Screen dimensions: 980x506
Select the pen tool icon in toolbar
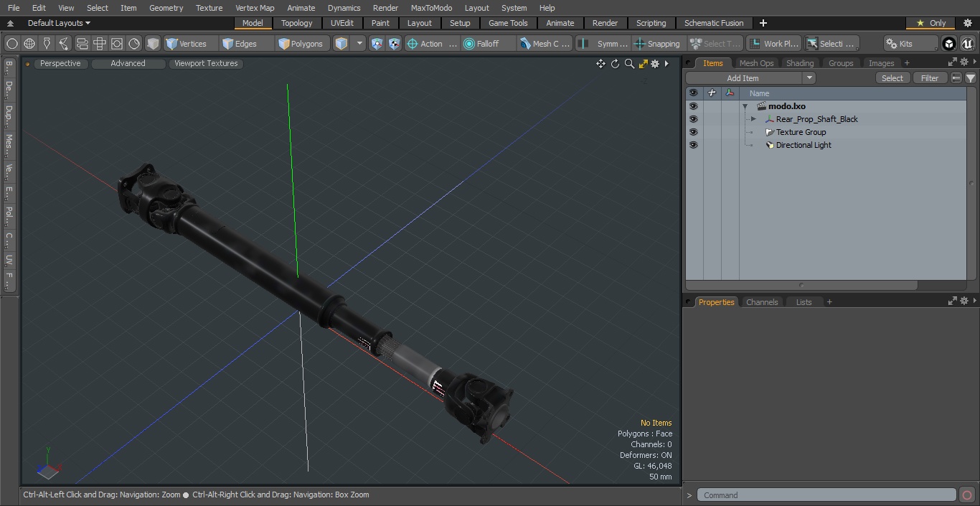(47, 44)
